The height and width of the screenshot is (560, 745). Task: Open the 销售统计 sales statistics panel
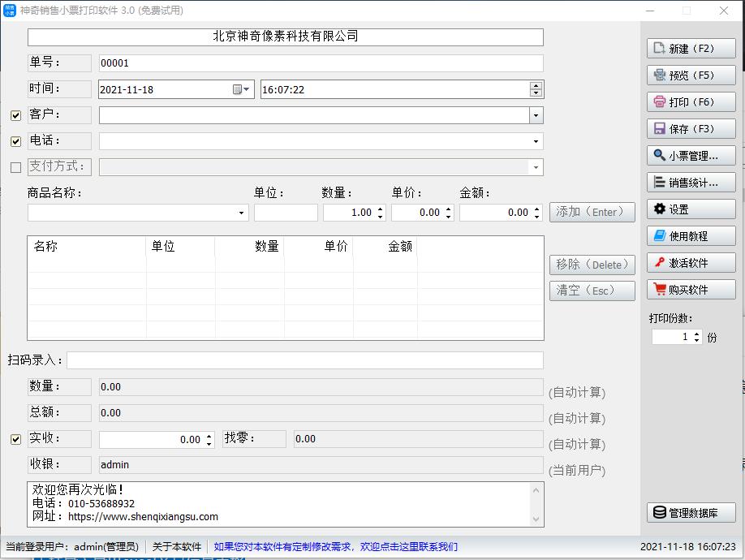pyautogui.click(x=691, y=181)
